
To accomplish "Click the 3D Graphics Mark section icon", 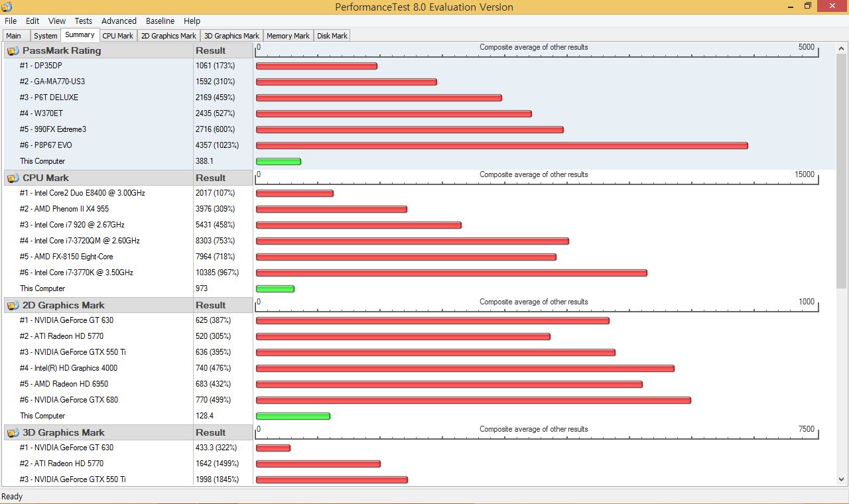I will [x=13, y=432].
